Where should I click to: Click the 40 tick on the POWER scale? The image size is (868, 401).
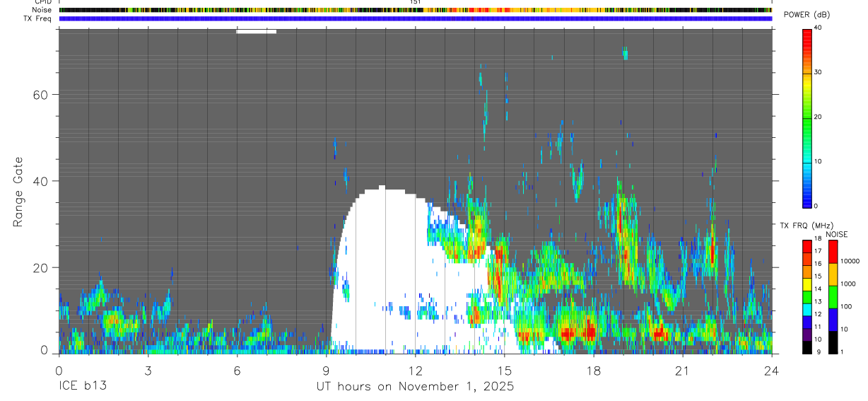pos(819,28)
